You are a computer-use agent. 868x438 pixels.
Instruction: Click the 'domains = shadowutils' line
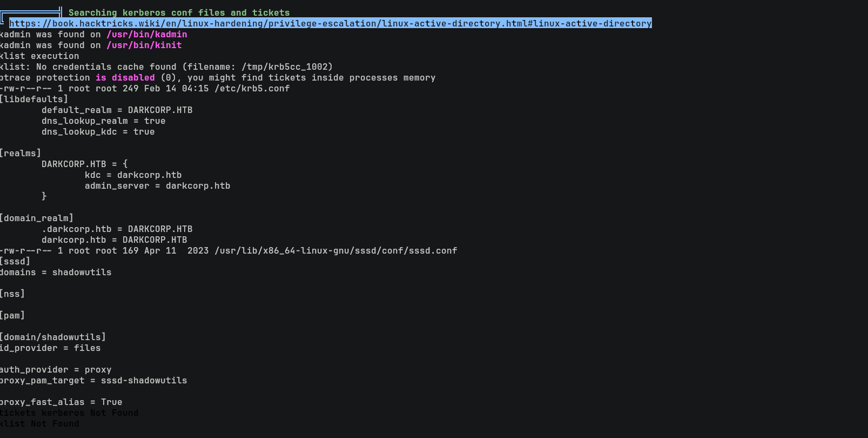tap(55, 272)
